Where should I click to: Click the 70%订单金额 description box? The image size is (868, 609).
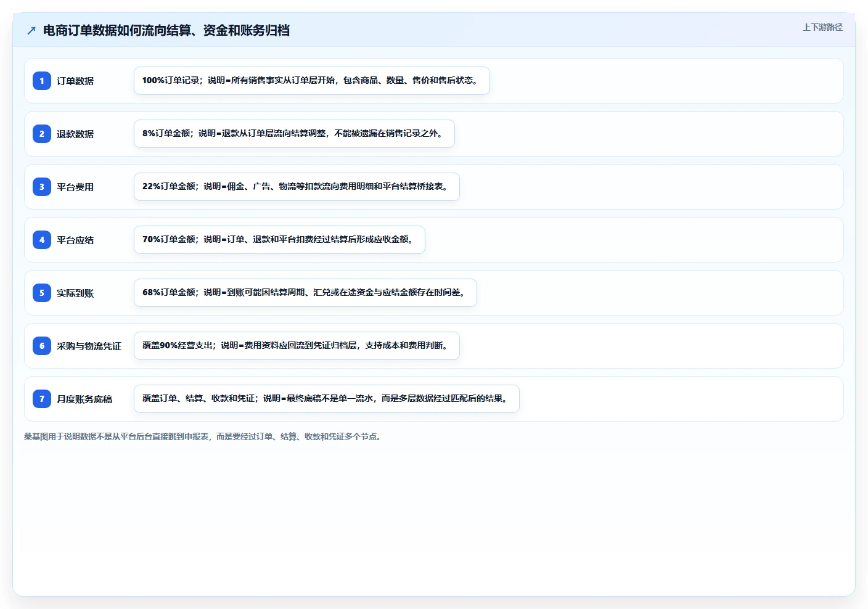pyautogui.click(x=279, y=240)
